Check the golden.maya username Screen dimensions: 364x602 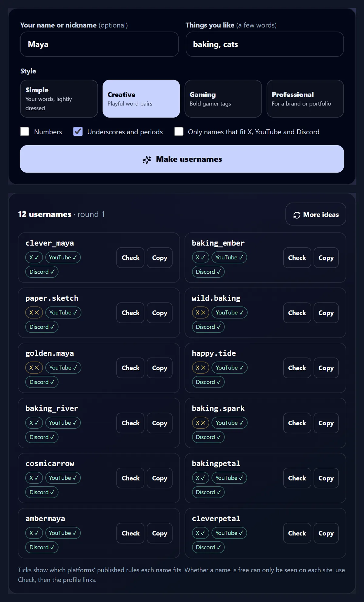(x=130, y=368)
